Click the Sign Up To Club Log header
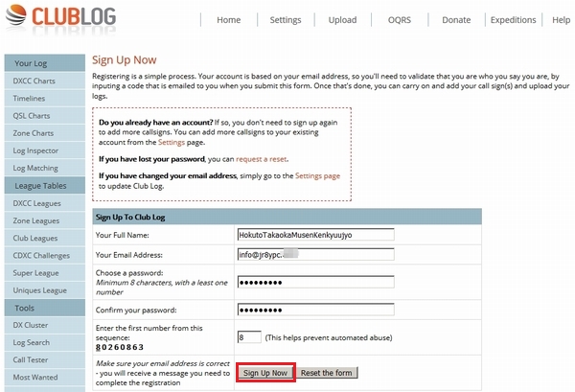The height and width of the screenshot is (392, 575). point(287,217)
